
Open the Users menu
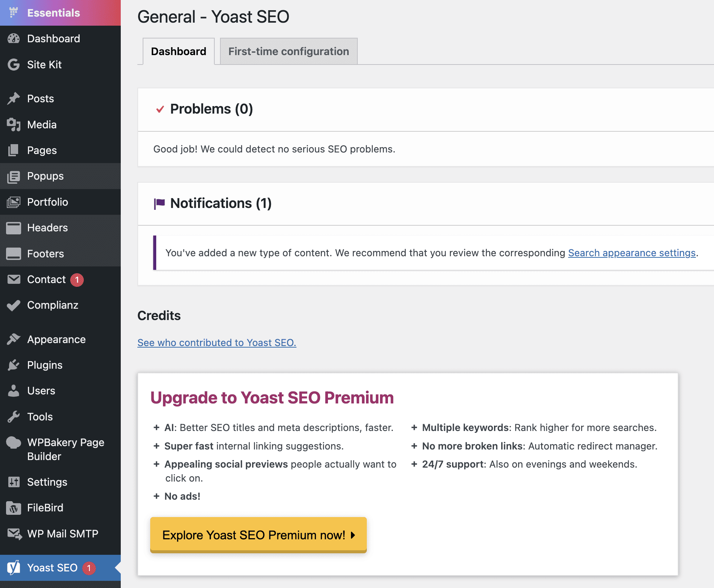pos(60,391)
